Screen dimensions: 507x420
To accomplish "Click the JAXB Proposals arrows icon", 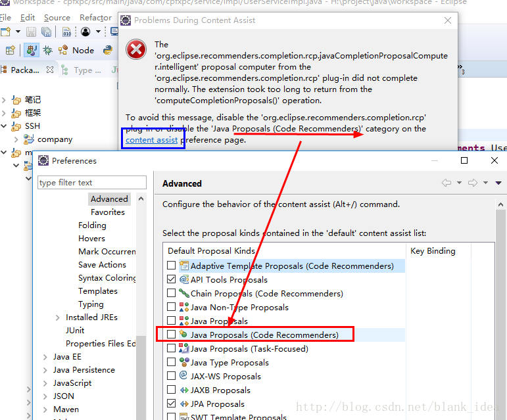I will (184, 390).
